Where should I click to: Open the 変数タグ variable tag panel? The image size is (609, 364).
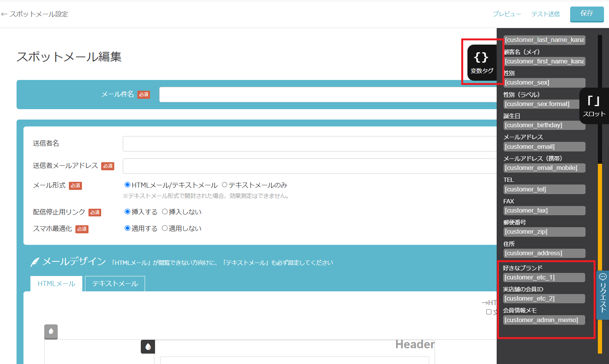click(x=482, y=62)
